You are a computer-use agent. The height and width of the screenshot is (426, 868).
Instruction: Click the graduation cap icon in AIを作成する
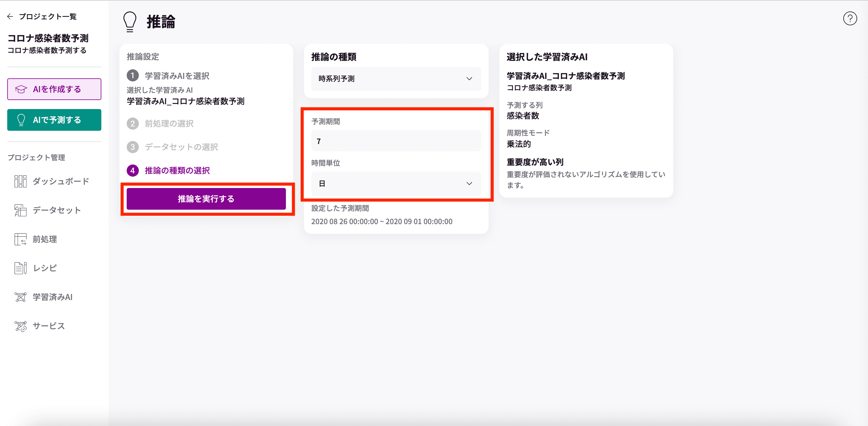click(x=21, y=89)
